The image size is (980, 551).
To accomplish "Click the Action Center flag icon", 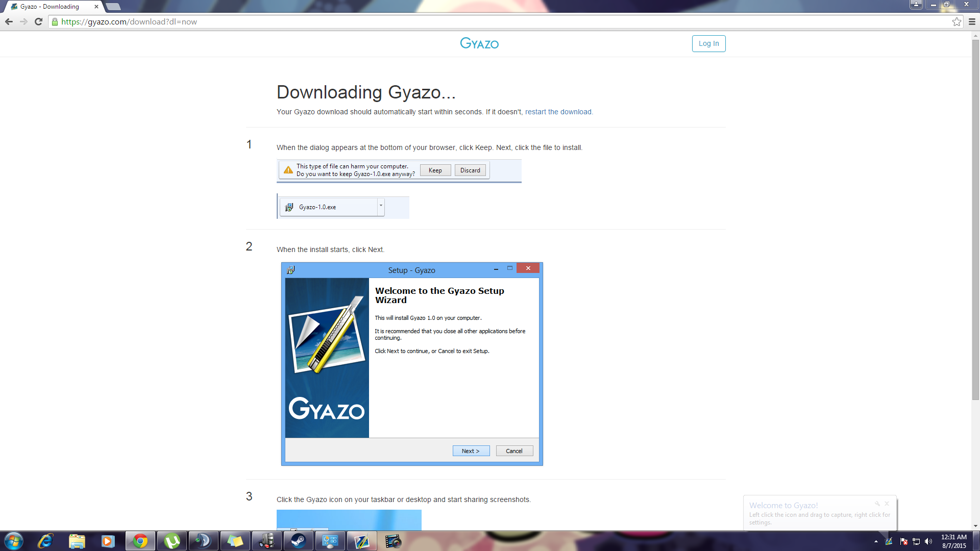I will click(x=903, y=541).
